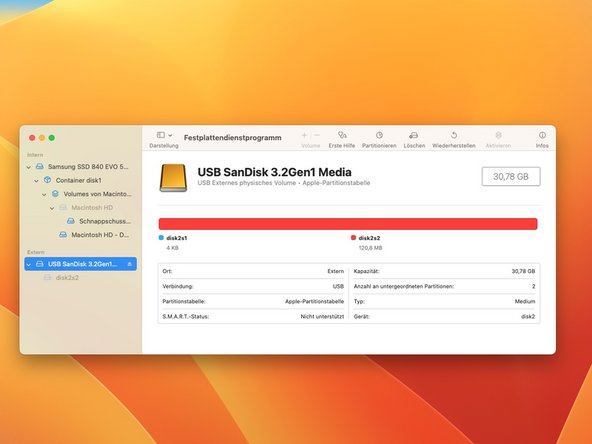Select USB SanDisk 3.2Gen1 in sidebar

(x=80, y=264)
